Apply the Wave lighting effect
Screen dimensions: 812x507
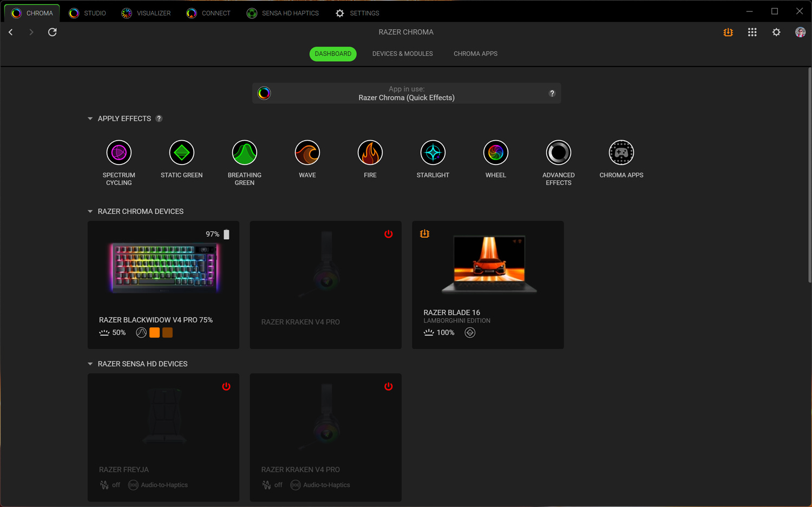click(x=307, y=153)
